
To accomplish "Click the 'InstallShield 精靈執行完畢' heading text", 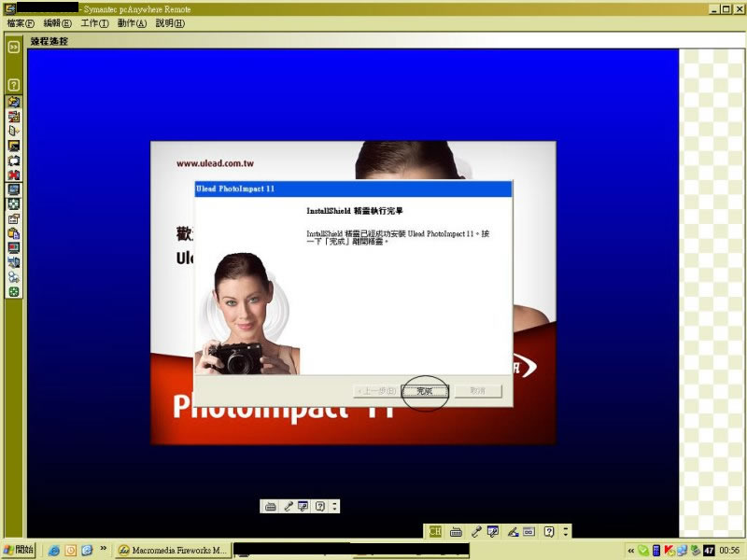I will point(355,211).
